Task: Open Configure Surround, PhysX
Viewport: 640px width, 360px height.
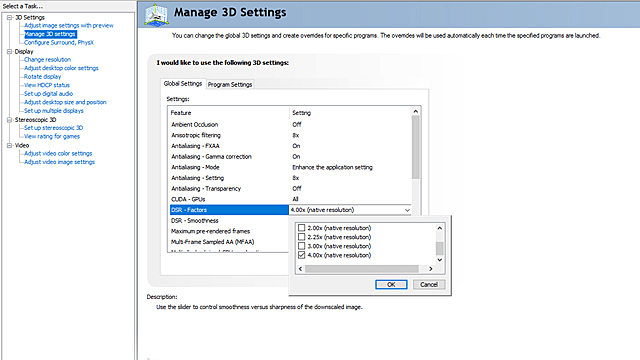Action: [x=59, y=42]
